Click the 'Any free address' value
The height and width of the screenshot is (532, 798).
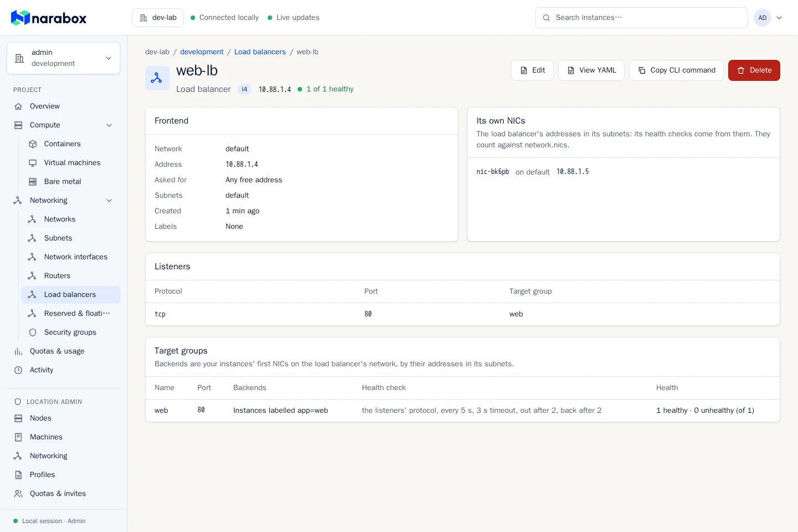(254, 180)
